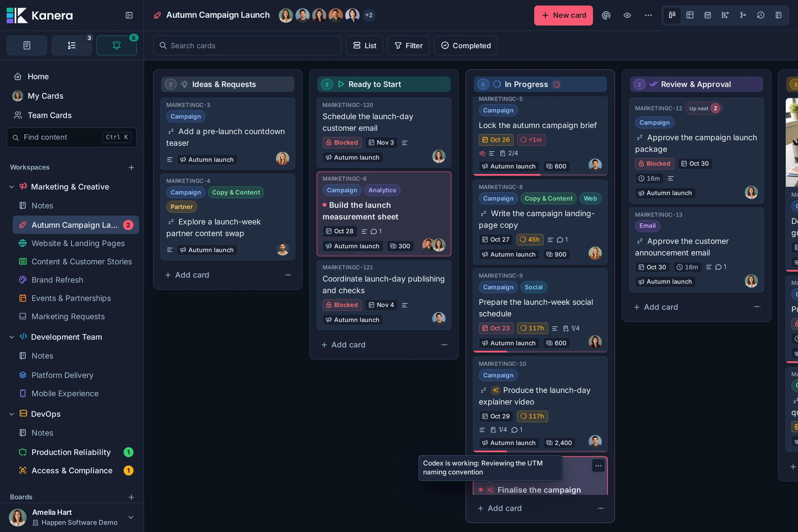Add a new workspace plus icon
The image size is (798, 532).
(x=131, y=168)
